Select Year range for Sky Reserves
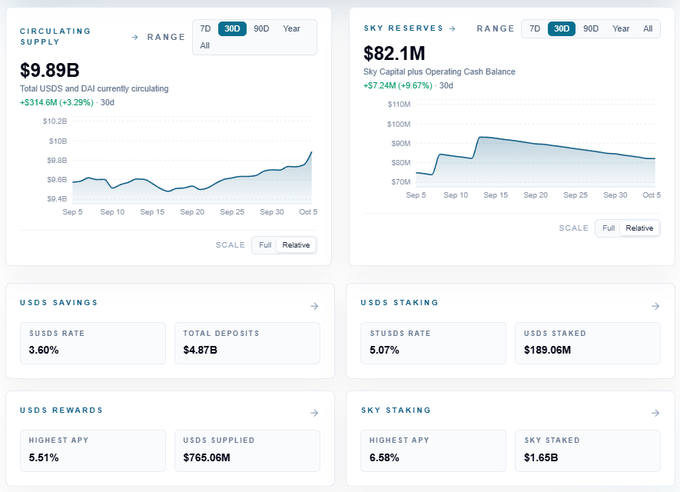The image size is (680, 492). (x=621, y=29)
